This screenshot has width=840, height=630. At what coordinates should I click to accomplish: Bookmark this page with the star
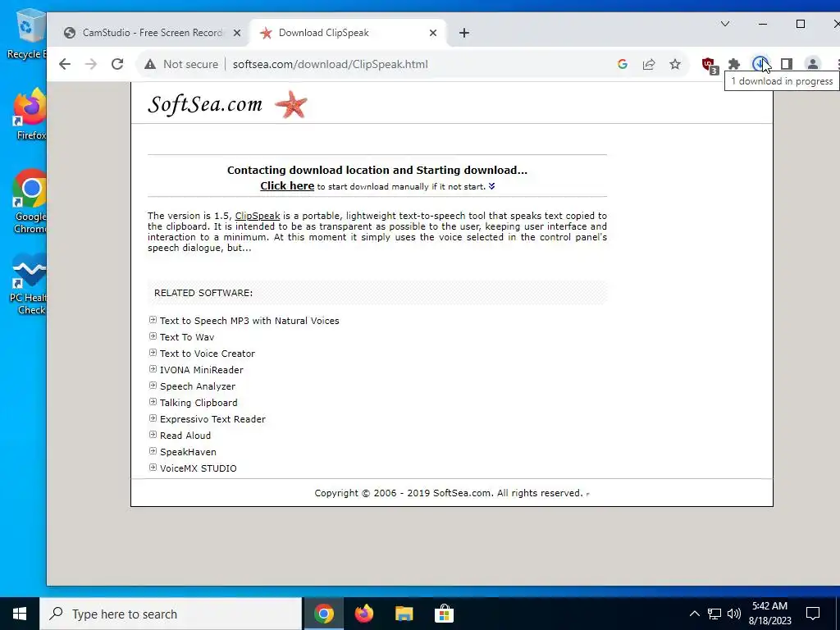[x=675, y=64]
